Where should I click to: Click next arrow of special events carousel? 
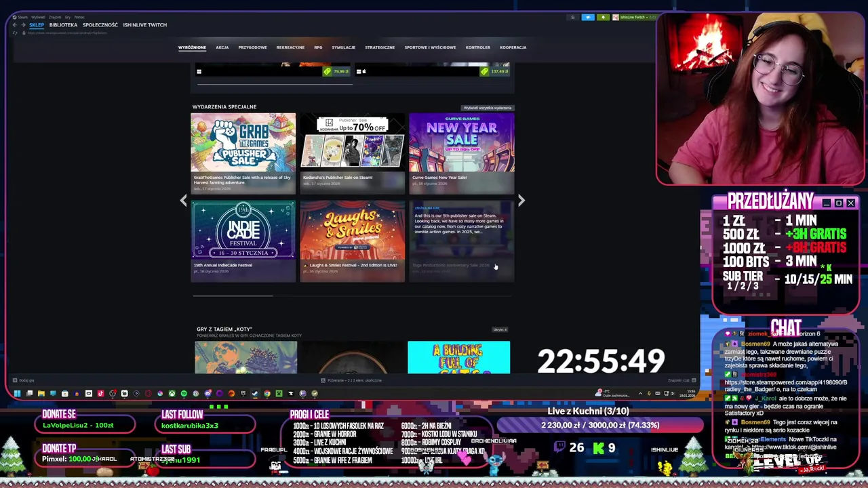(521, 200)
